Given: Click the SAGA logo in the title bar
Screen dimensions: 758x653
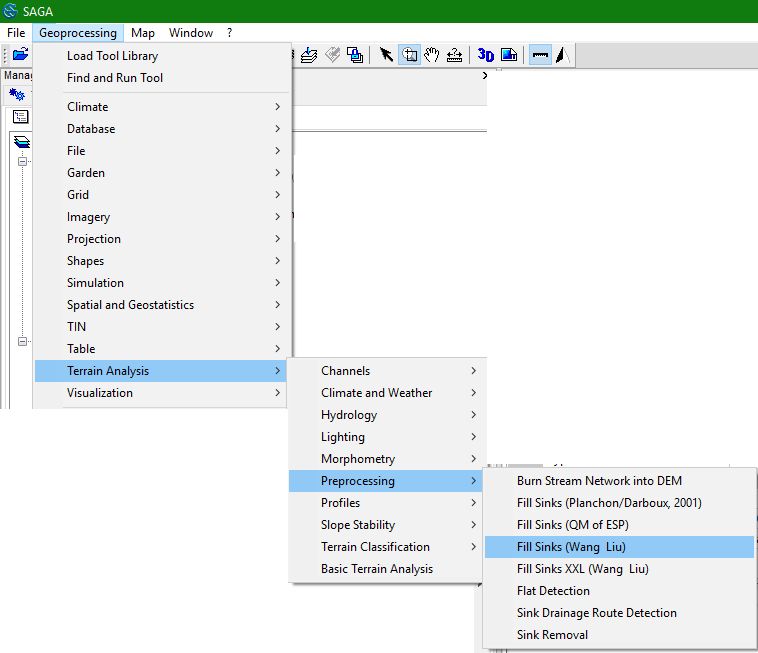Looking at the screenshot, I should pyautogui.click(x=10, y=11).
